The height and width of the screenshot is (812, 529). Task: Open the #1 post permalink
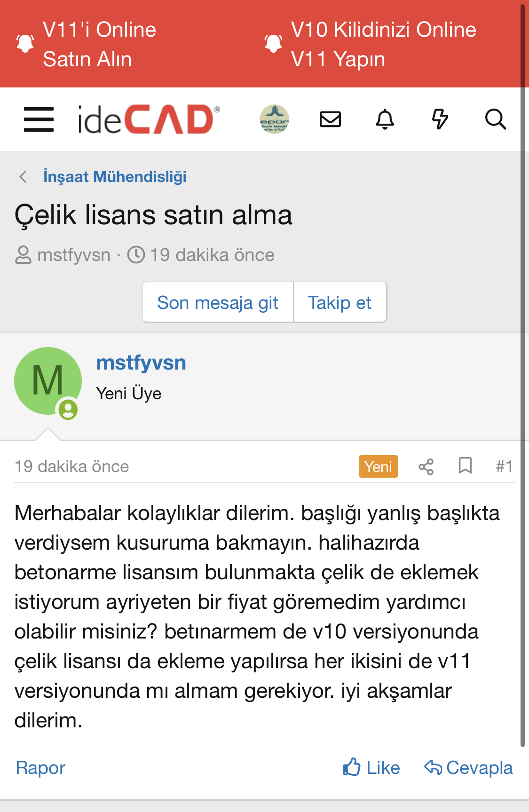pos(504,466)
